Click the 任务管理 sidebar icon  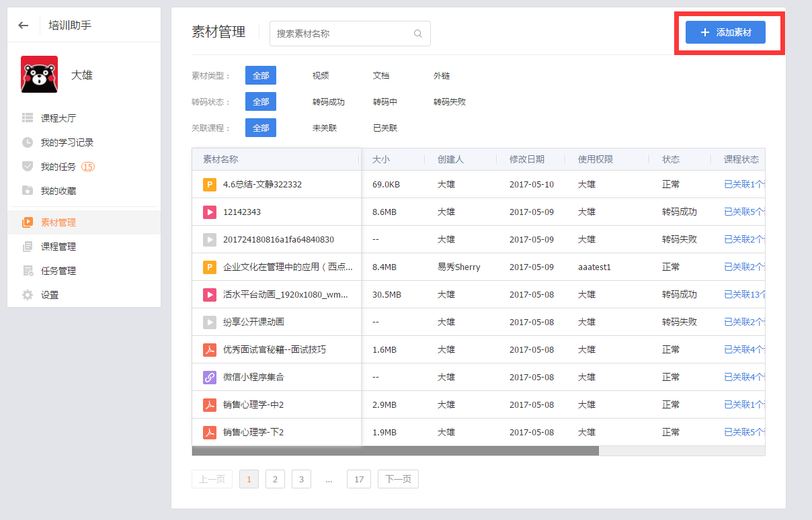[28, 271]
